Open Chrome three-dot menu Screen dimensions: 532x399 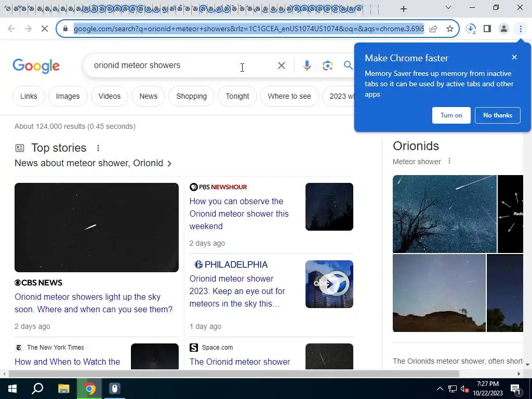coord(521,29)
